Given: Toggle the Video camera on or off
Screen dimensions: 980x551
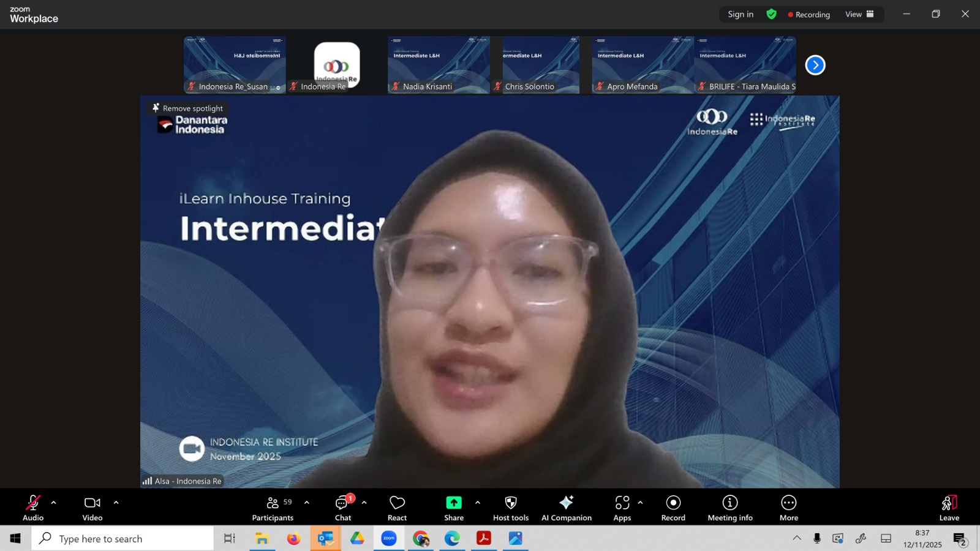Looking at the screenshot, I should tap(92, 508).
